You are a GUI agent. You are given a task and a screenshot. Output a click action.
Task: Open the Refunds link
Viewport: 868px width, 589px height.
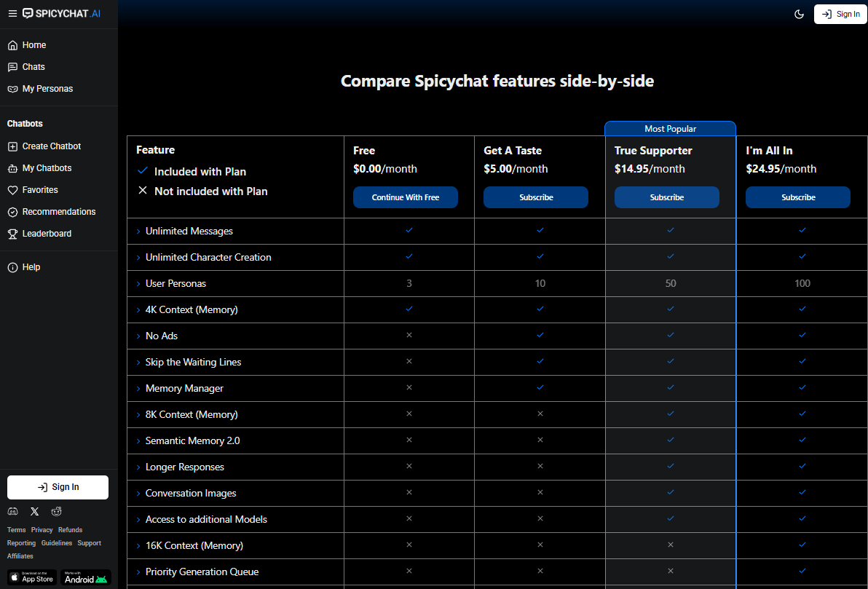[x=71, y=530]
